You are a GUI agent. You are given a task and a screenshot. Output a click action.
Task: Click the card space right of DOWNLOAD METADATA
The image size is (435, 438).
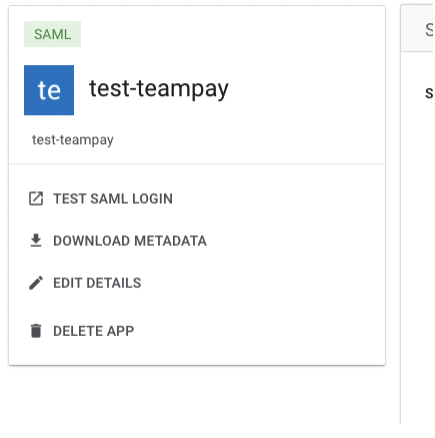(293, 241)
